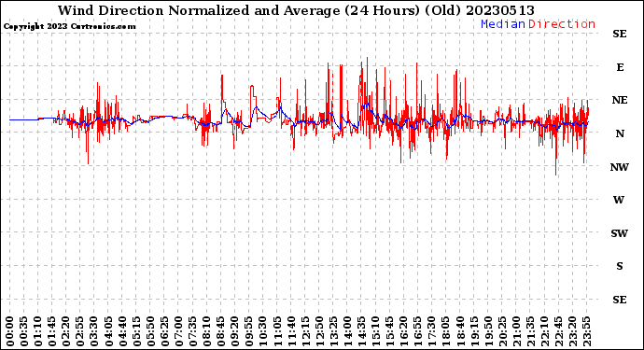Click the 04:40 time axis label
This screenshot has width=644, height=350.
coord(122,331)
